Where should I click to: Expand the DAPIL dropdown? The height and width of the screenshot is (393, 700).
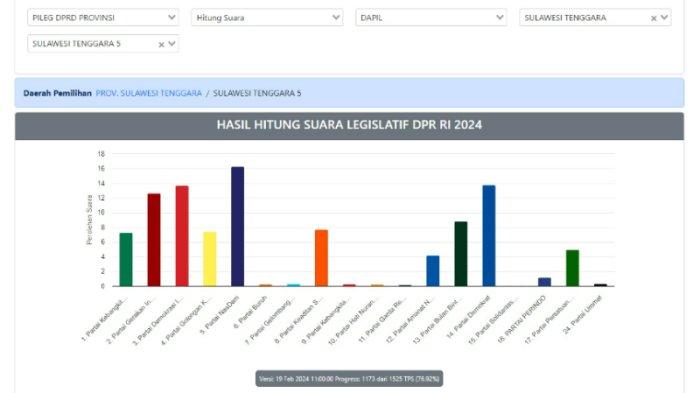[431, 17]
